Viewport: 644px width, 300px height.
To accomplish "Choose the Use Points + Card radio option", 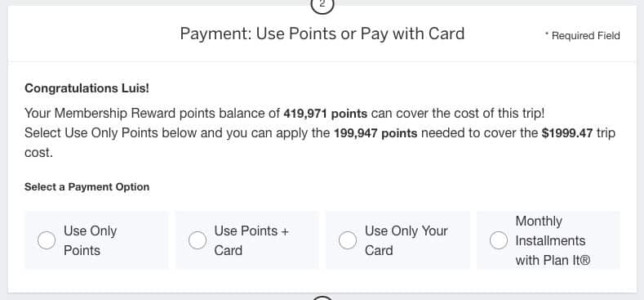I will (198, 240).
